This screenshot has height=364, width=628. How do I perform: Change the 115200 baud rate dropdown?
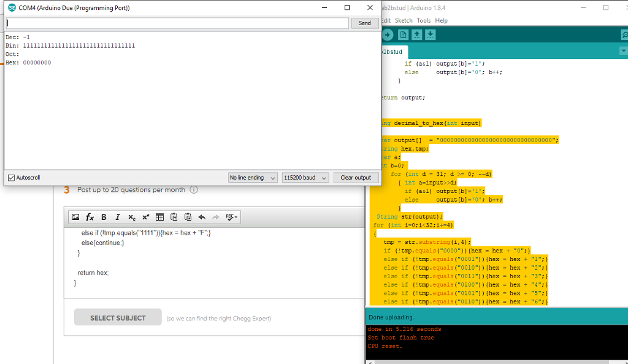pyautogui.click(x=305, y=178)
